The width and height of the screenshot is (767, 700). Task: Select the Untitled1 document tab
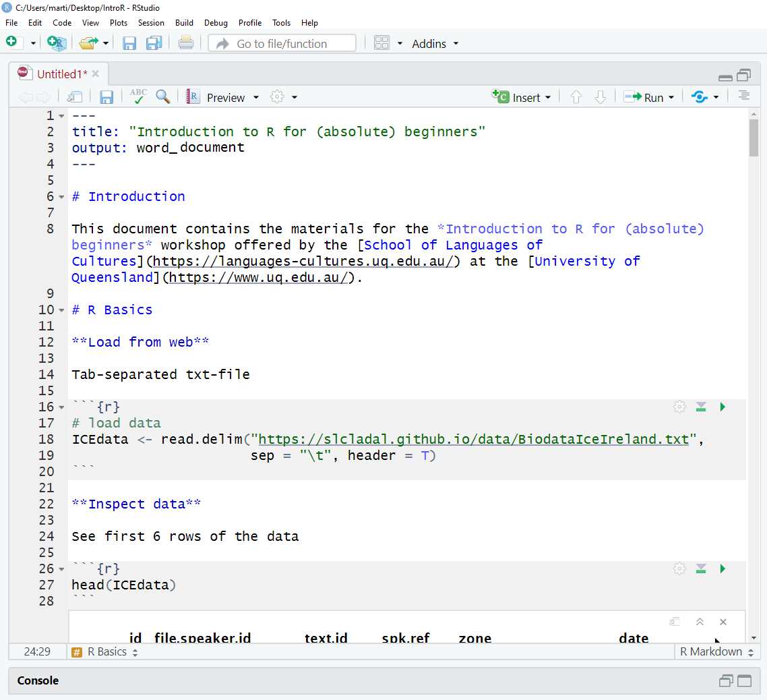[x=61, y=74]
